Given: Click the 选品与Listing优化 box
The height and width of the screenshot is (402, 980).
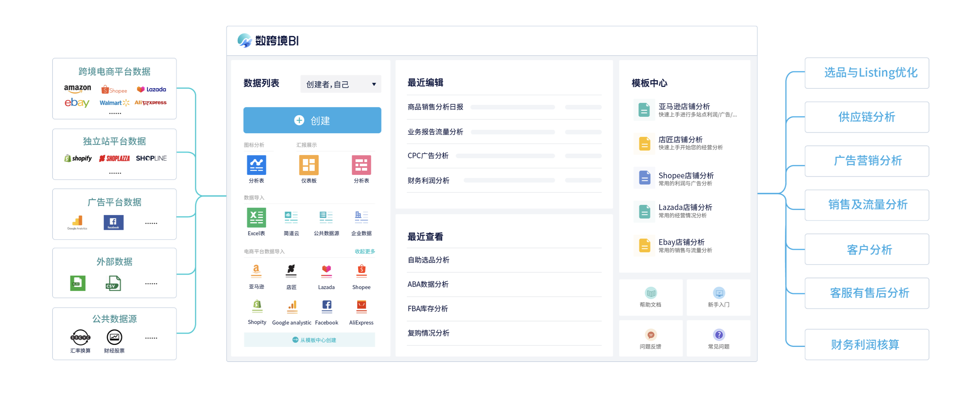Looking at the screenshot, I should 867,73.
